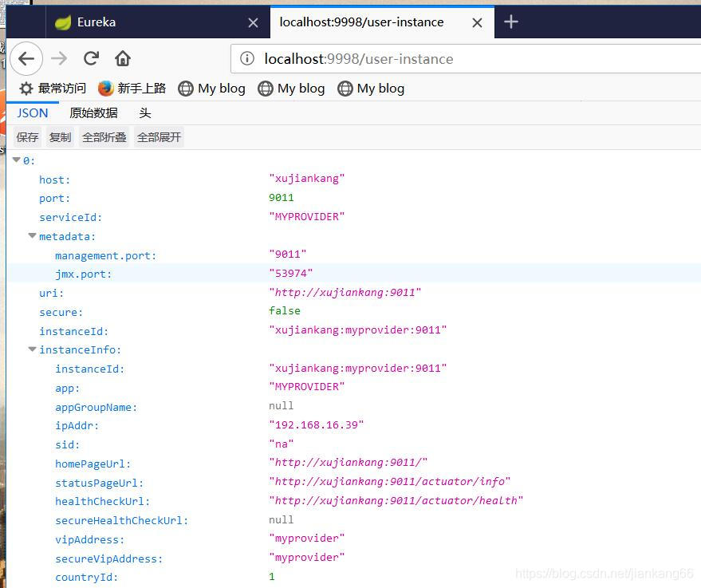Focus the address bar URL field

[466, 58]
